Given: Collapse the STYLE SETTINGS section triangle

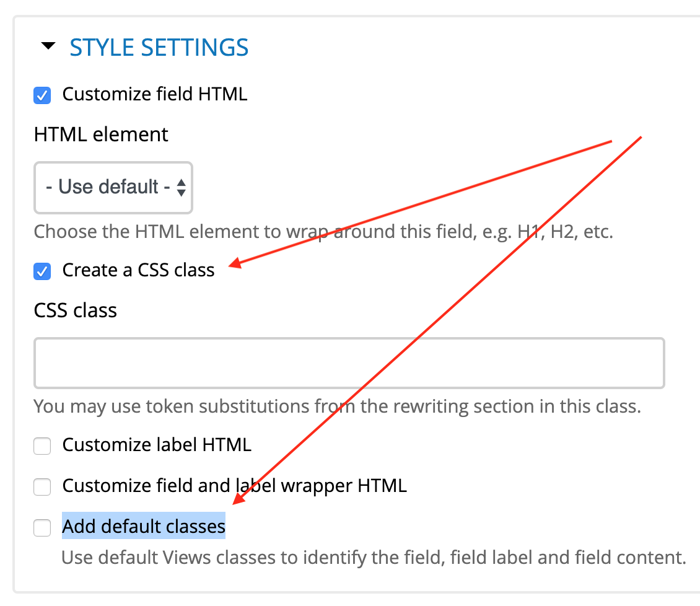Looking at the screenshot, I should (x=48, y=46).
